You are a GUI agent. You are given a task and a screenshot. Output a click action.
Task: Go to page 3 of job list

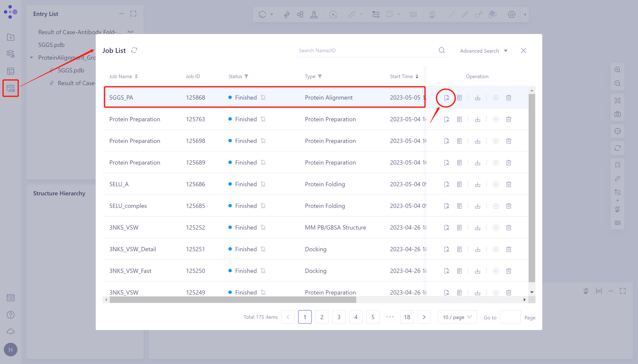[x=339, y=317]
